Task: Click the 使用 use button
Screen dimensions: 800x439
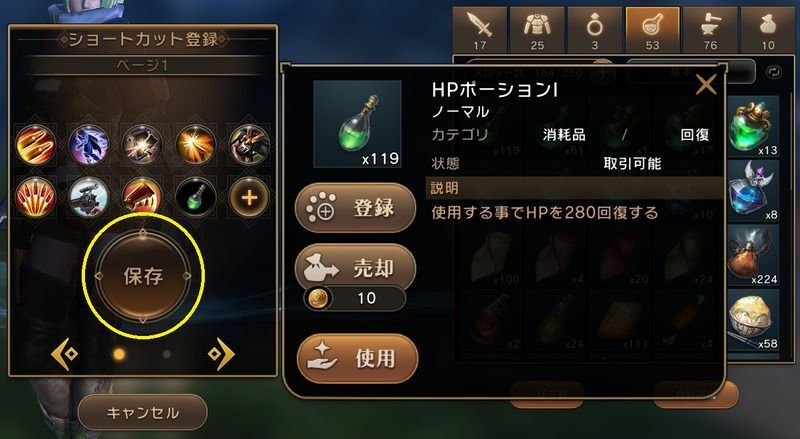Action: pyautogui.click(x=357, y=358)
